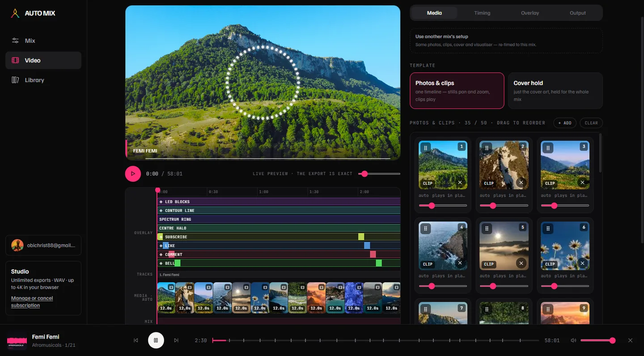
Task: Open the Library section in the sidebar
Action: [x=43, y=80]
